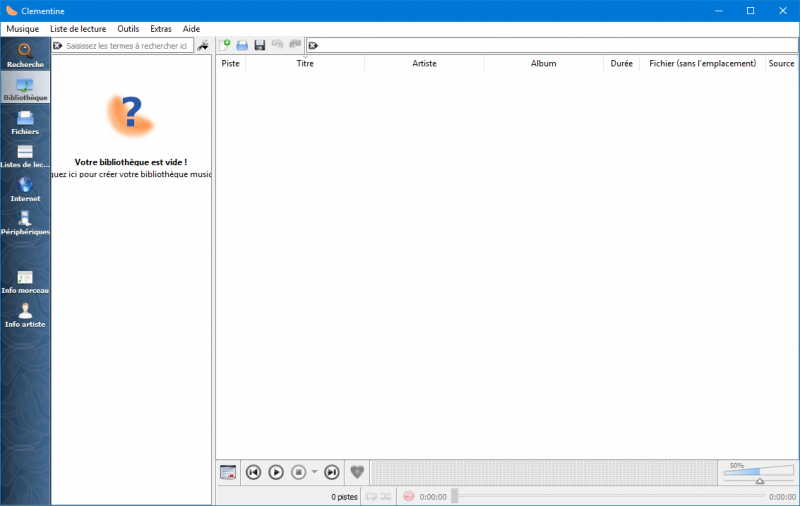The height and width of the screenshot is (506, 800).
Task: Toggle repeat mode in status bar
Action: (x=371, y=496)
